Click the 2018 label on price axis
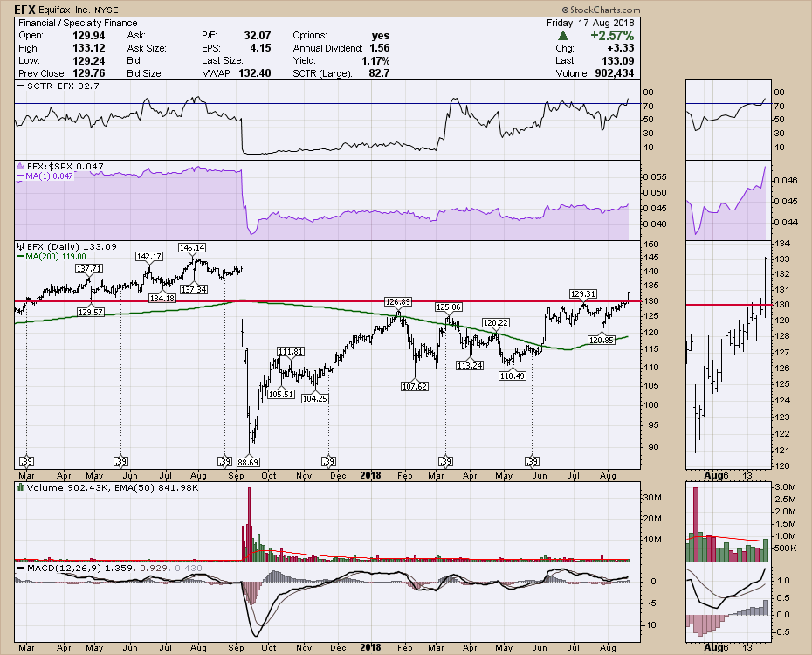The image size is (812, 655). 370,475
